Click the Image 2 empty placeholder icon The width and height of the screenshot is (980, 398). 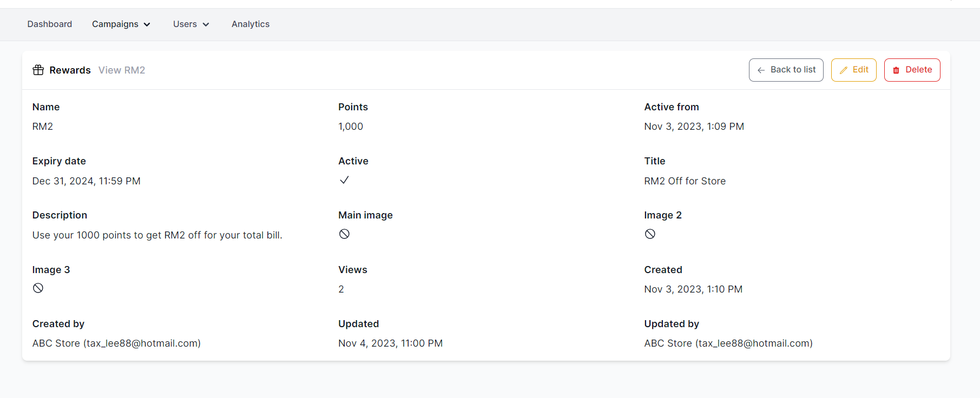coord(650,234)
